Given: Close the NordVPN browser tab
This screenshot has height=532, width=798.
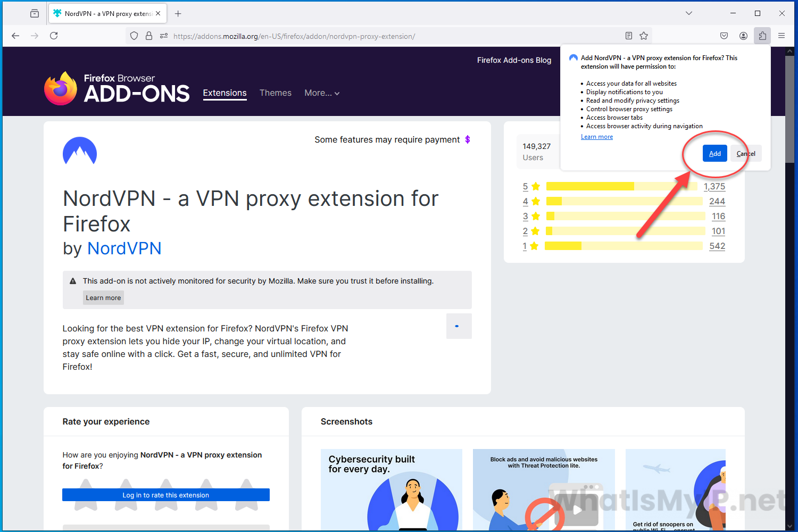Looking at the screenshot, I should [158, 13].
